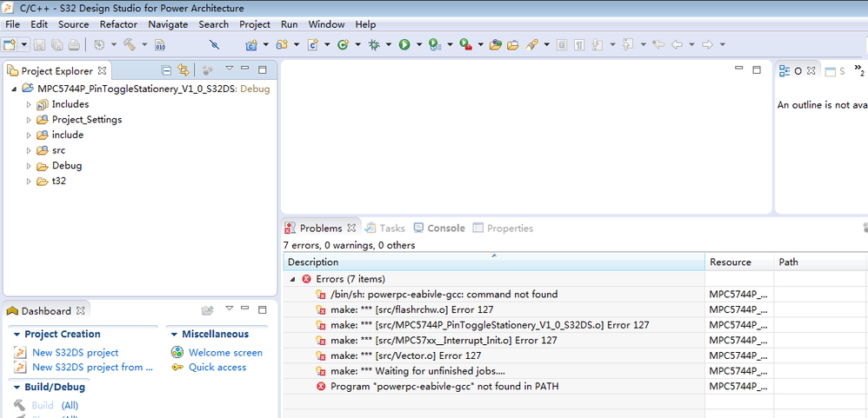The image size is (868, 418).
Task: Select 'powerpc-eabivle-gcc: command not found' error
Action: [444, 294]
